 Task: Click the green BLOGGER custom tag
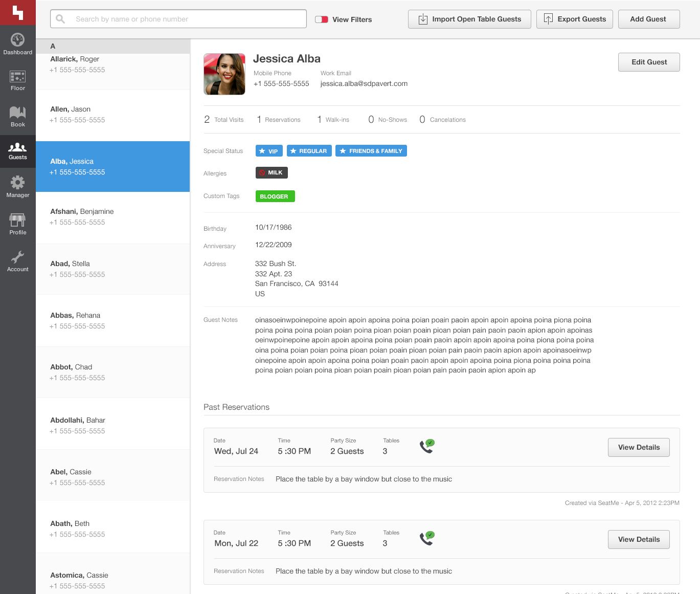(275, 196)
